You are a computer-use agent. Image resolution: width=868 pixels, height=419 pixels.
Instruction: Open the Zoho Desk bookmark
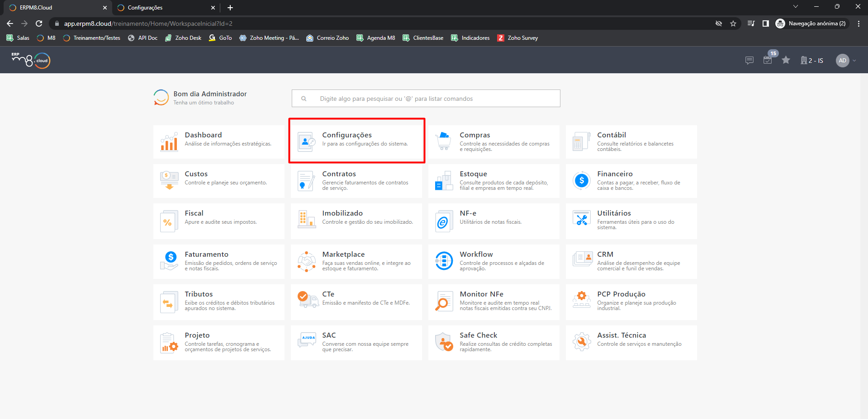[x=183, y=38]
